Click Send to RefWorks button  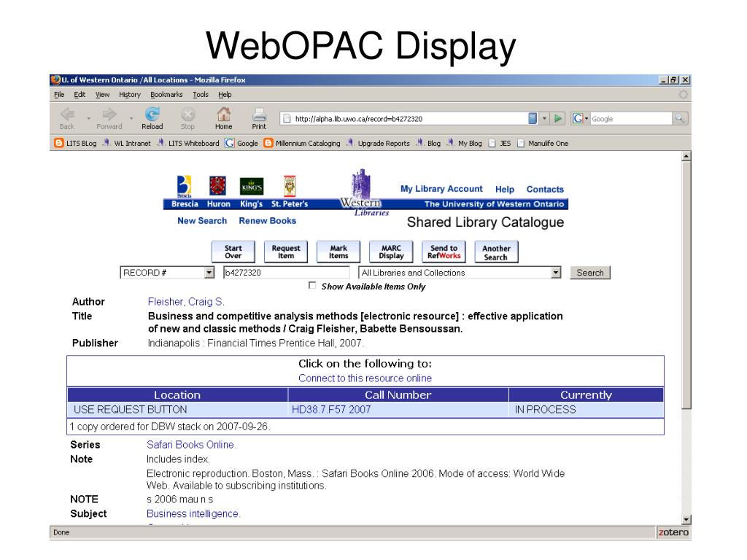[444, 252]
